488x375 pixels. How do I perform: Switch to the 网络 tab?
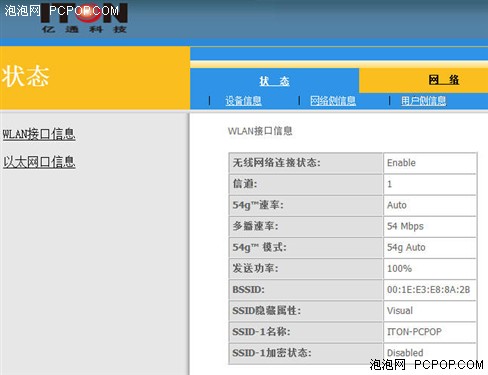[444, 80]
